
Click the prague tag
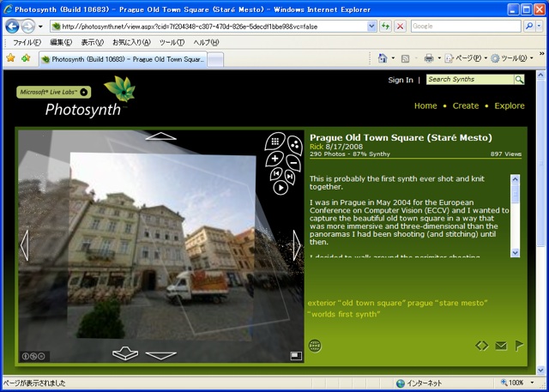click(x=420, y=303)
